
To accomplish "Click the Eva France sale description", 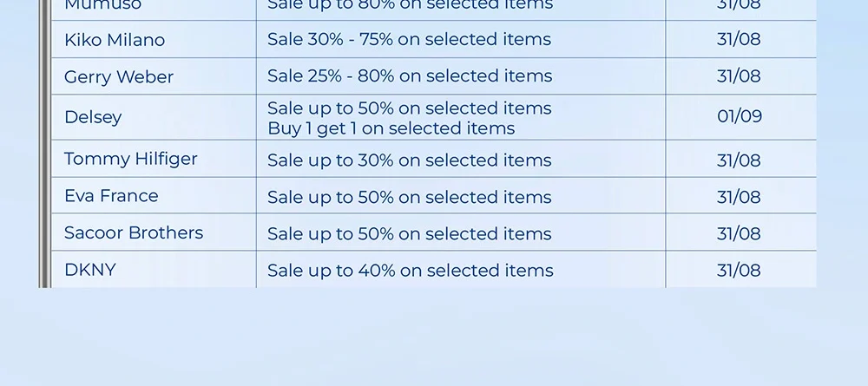I will [x=409, y=198].
